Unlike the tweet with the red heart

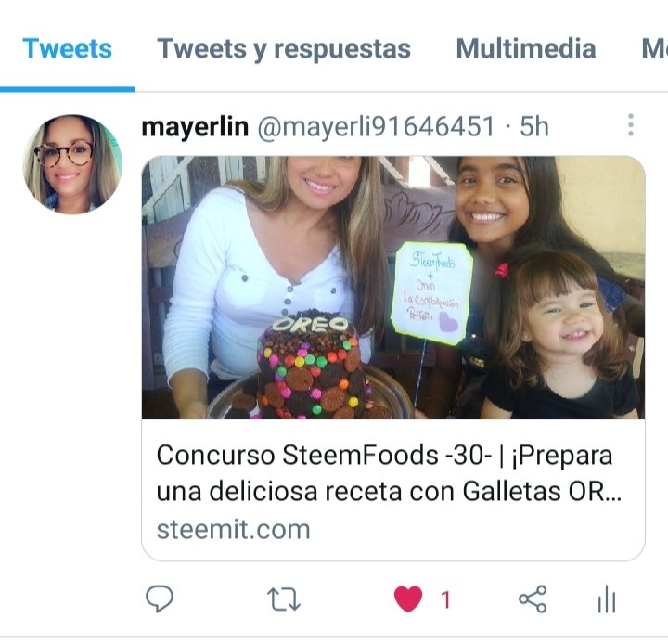[408, 599]
